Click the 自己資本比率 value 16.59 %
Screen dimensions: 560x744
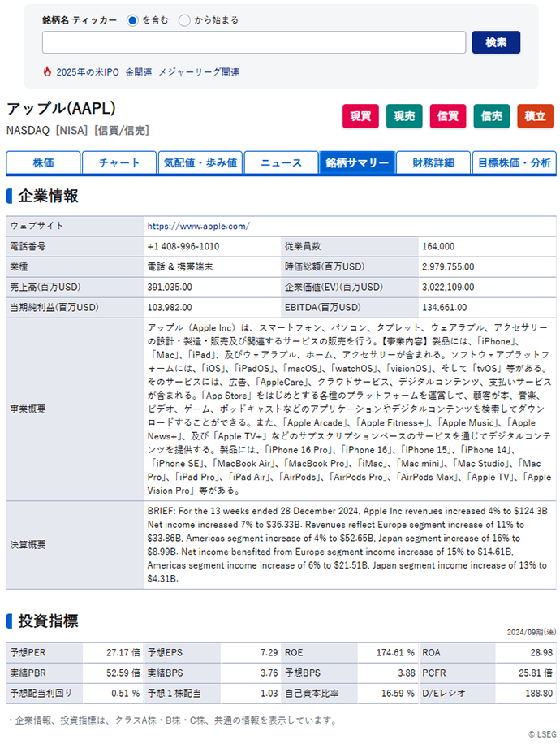pyautogui.click(x=398, y=694)
